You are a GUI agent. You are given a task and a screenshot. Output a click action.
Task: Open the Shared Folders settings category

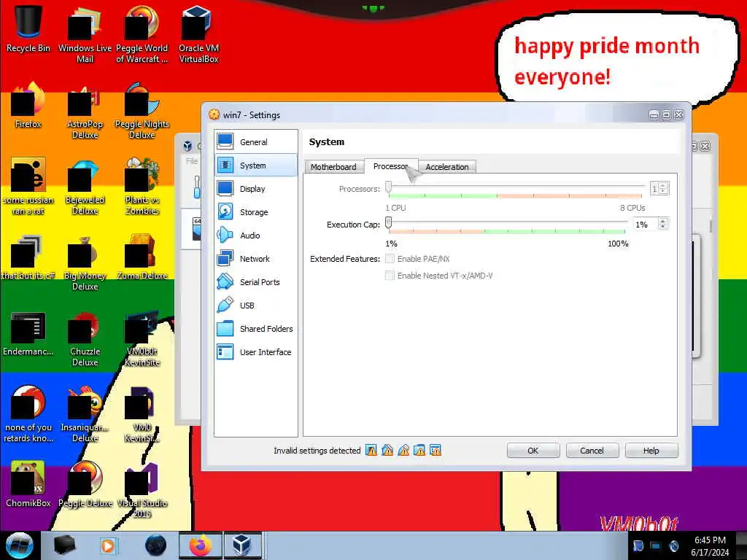256,329
